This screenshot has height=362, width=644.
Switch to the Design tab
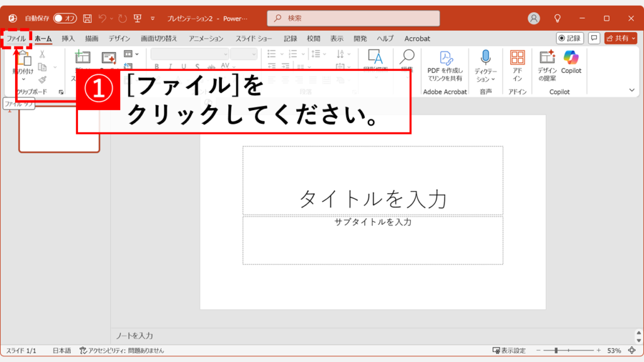(119, 38)
